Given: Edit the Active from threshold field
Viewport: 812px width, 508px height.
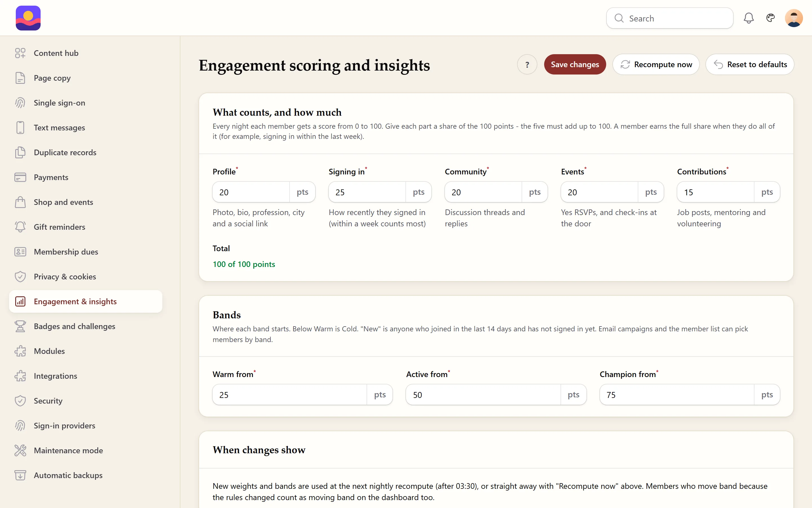Looking at the screenshot, I should 483,395.
